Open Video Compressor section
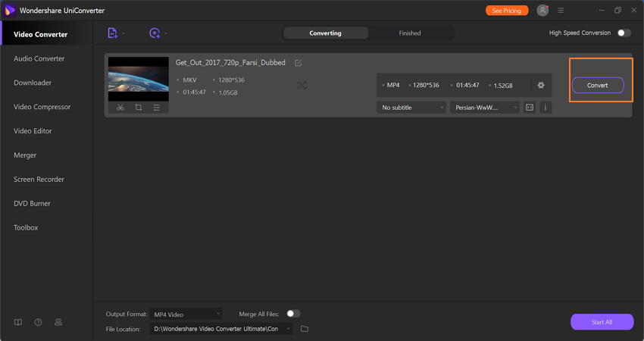This screenshot has width=644, height=341. tap(42, 107)
